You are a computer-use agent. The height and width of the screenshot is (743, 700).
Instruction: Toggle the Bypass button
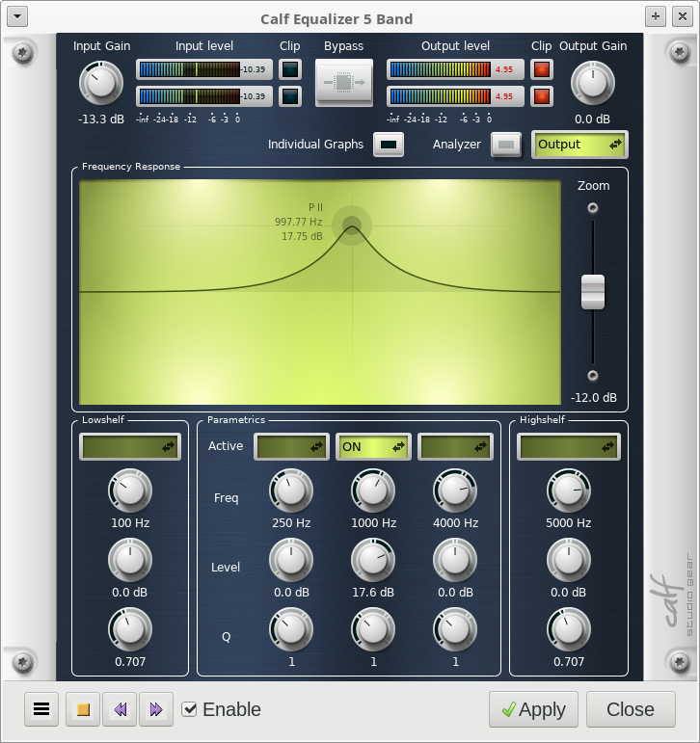click(344, 83)
